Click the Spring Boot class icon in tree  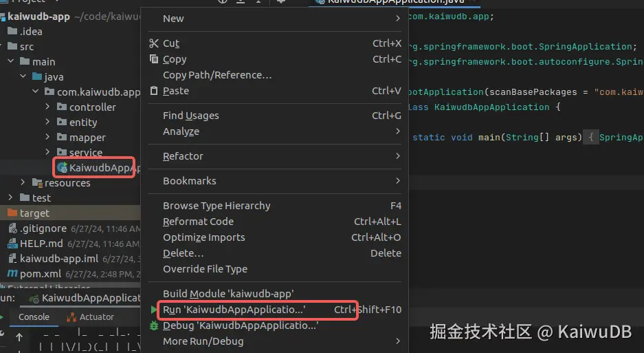tap(62, 167)
